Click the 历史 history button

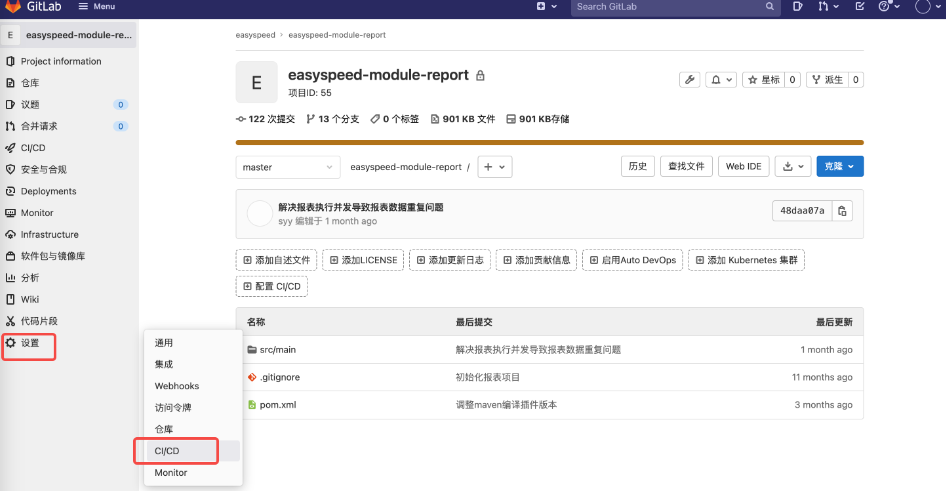pyautogui.click(x=638, y=166)
